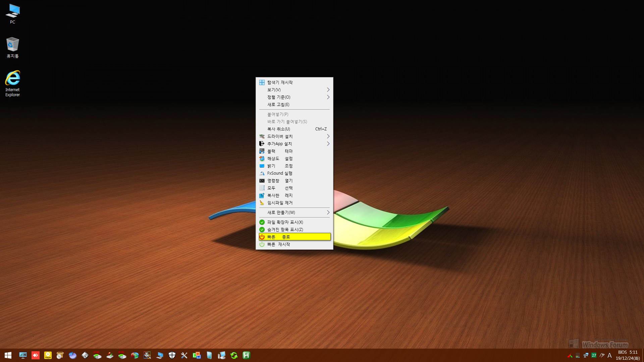The width and height of the screenshot is (644, 362).
Task: Click highlighted 빠른 종료 shutdown entry
Action: (294, 237)
